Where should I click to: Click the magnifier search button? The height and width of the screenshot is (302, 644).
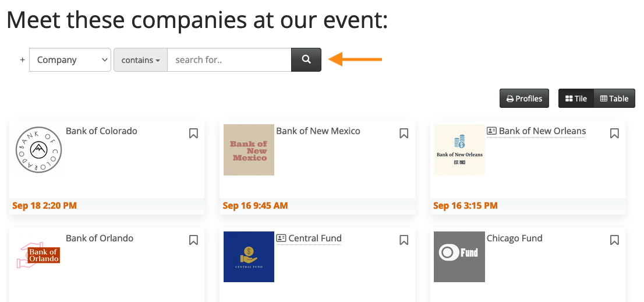point(306,59)
